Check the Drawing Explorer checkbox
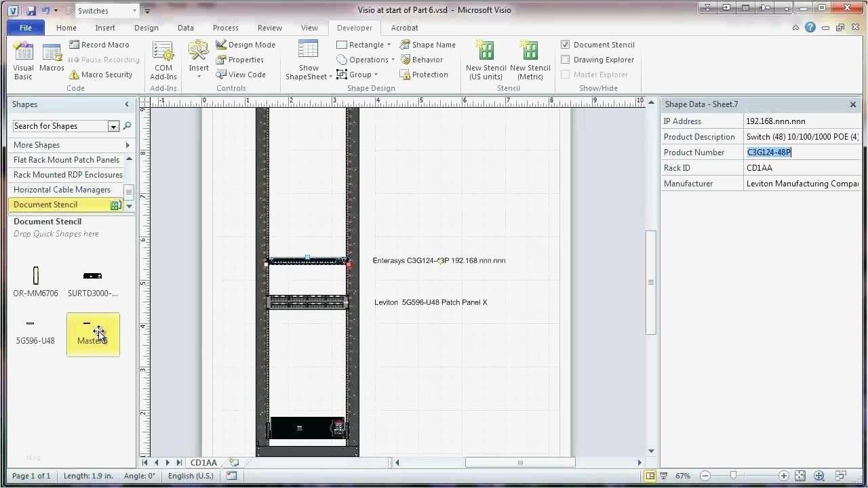 [x=566, y=60]
